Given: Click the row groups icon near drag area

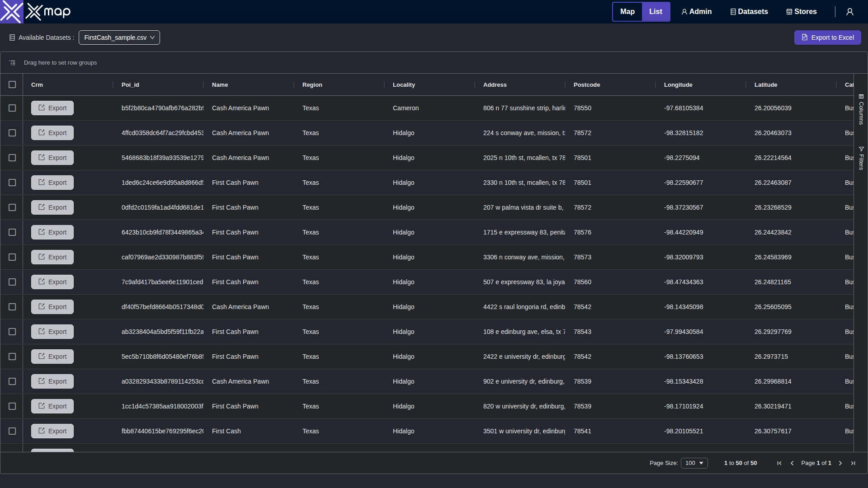Looking at the screenshot, I should click(12, 62).
